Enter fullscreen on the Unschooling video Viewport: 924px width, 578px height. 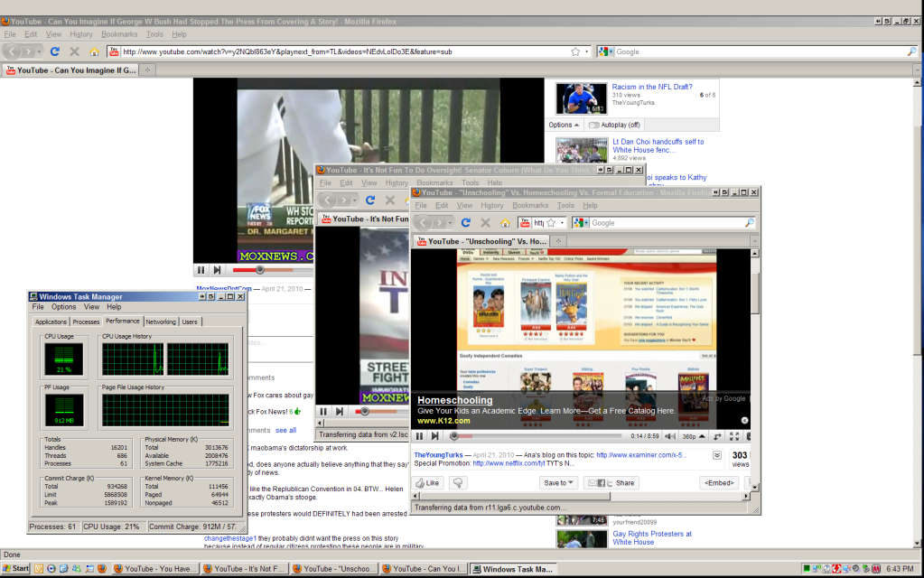pos(734,436)
